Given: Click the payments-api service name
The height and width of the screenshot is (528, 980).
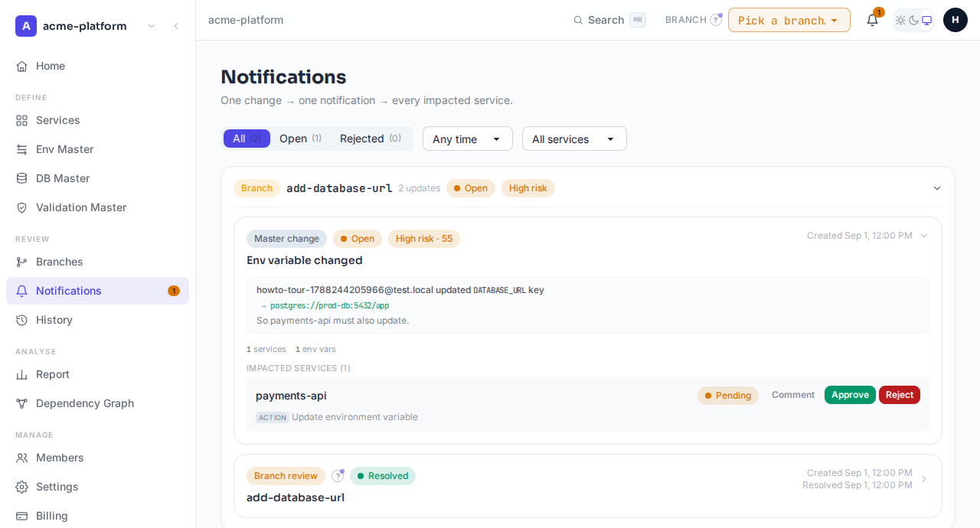Looking at the screenshot, I should pyautogui.click(x=291, y=396).
